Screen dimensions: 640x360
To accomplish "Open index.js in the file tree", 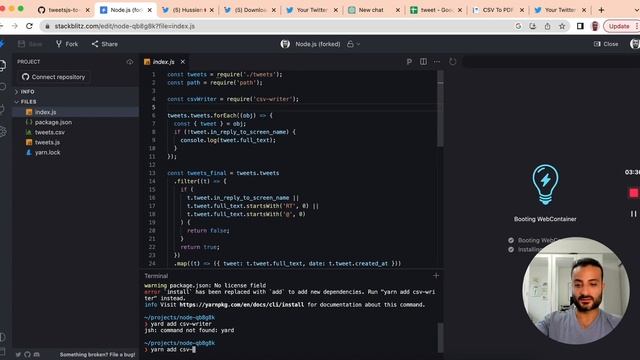I will click(x=45, y=112).
